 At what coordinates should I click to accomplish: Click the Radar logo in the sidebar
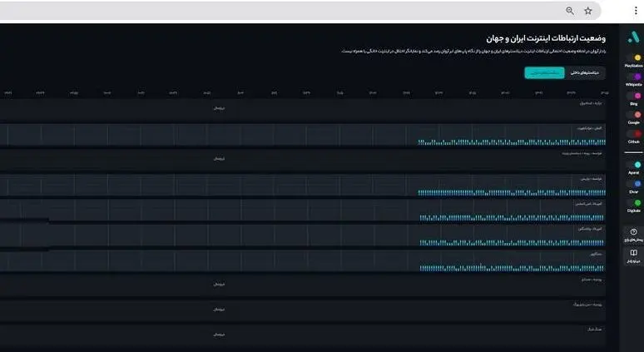tap(633, 37)
